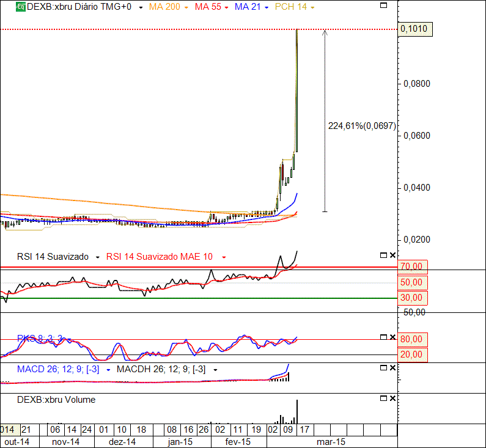Screen dimensions: 486x448
Task: Close the RSI indicator pane
Action: click(392, 255)
